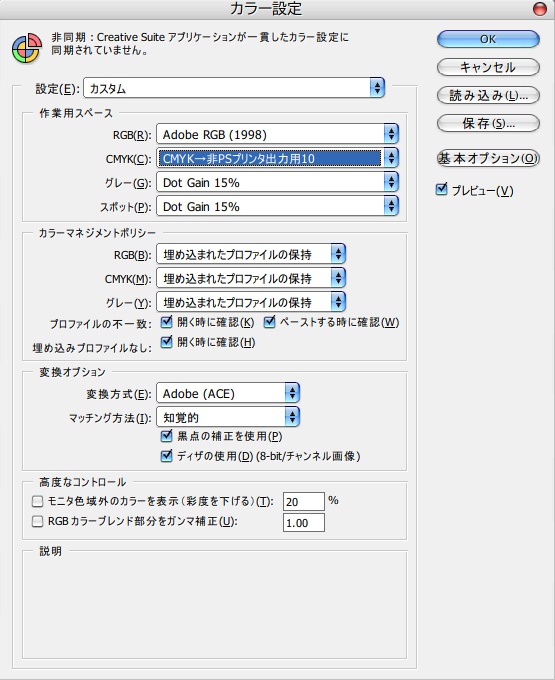Click the 保存(S)... save button
Viewport: 555px width, 680px height.
[x=488, y=124]
